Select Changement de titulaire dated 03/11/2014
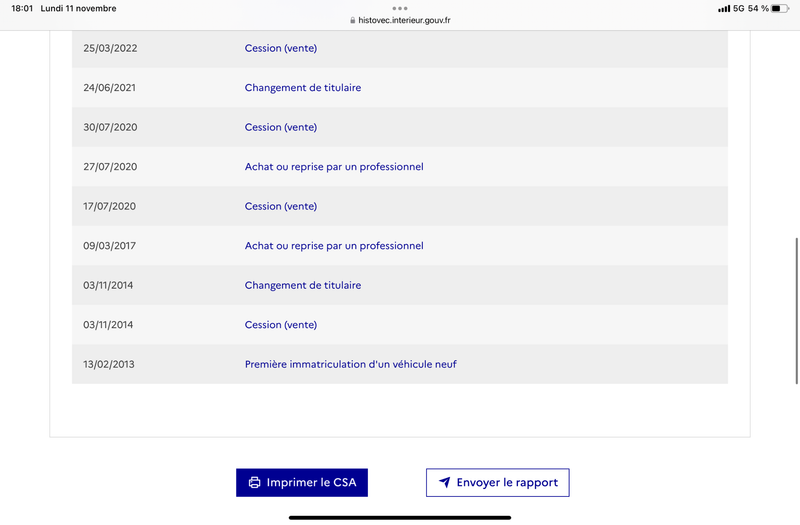This screenshot has height=525, width=800. (x=303, y=285)
